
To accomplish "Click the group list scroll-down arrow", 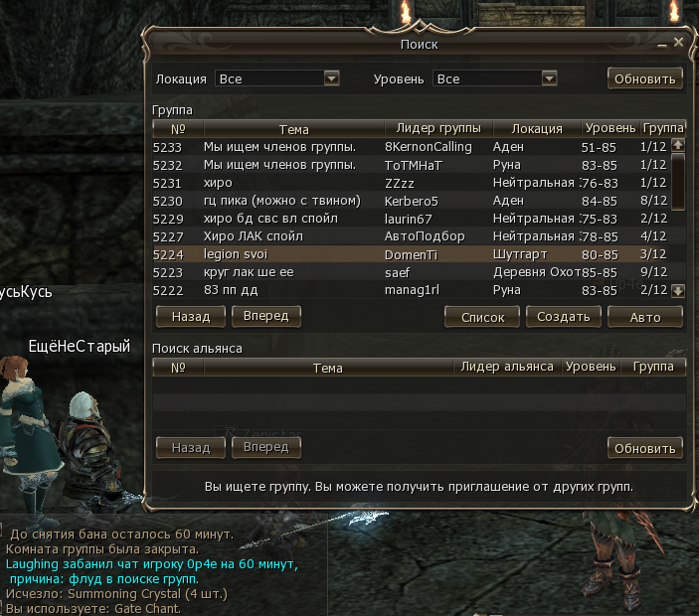I will coord(678,291).
